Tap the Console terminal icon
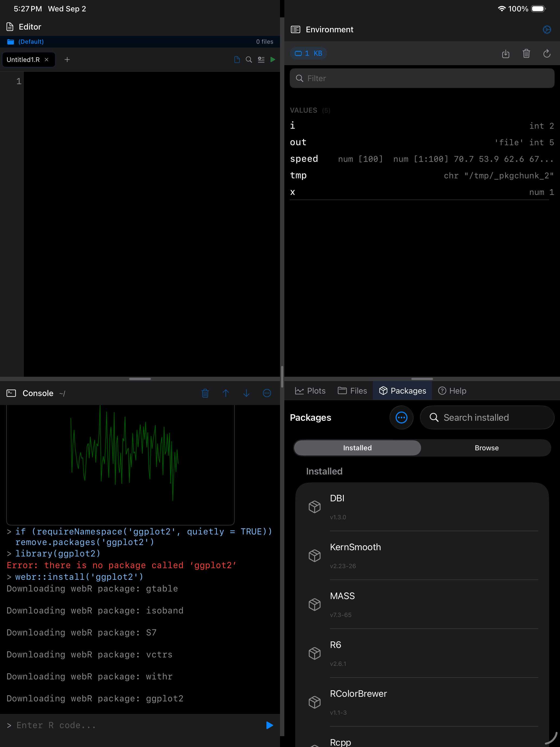The height and width of the screenshot is (747, 560). [11, 393]
